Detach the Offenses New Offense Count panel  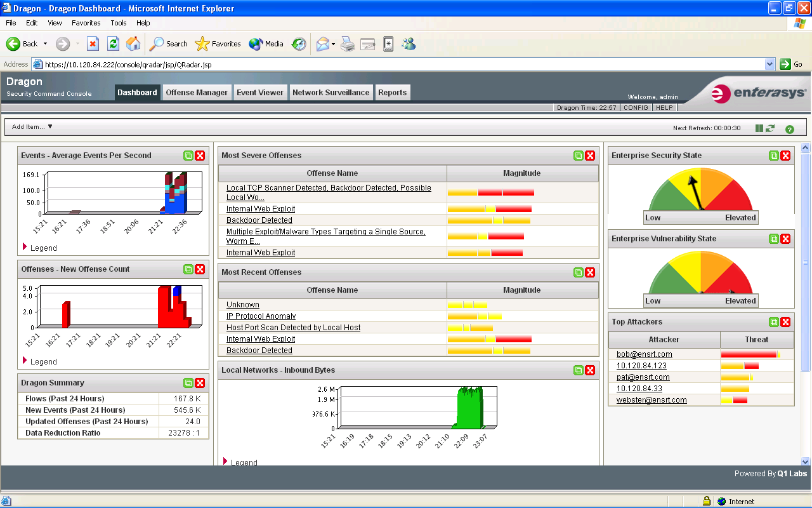coord(188,269)
